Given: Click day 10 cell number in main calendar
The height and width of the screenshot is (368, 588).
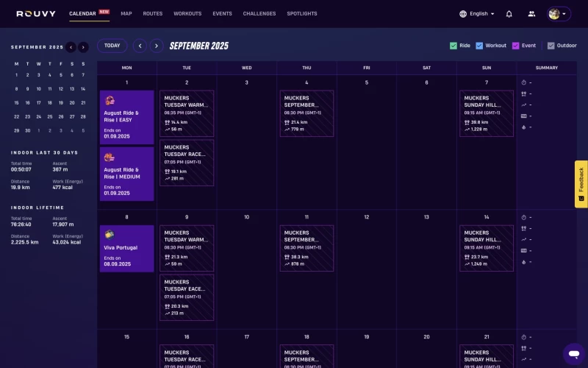Looking at the screenshot, I should coord(247,217).
